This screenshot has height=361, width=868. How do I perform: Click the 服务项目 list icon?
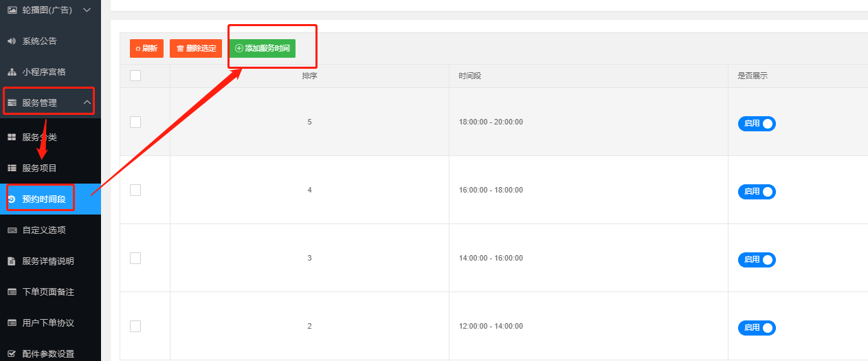12,168
